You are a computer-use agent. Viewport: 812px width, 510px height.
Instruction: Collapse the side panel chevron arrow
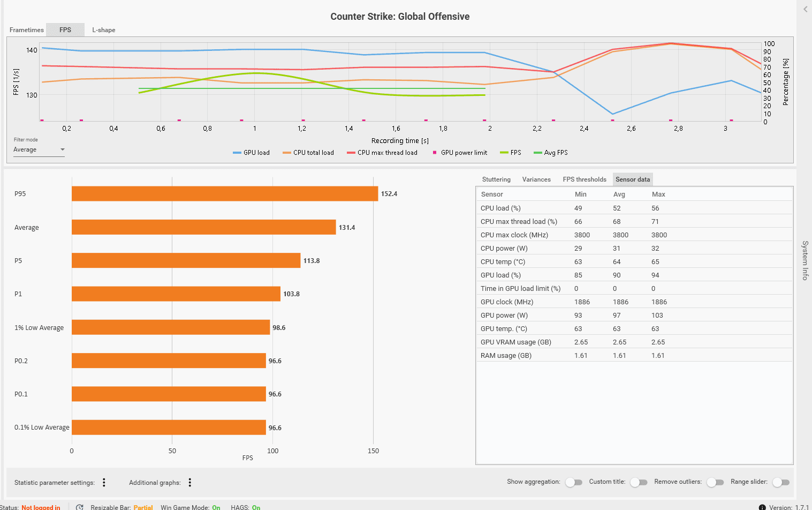click(805, 9)
